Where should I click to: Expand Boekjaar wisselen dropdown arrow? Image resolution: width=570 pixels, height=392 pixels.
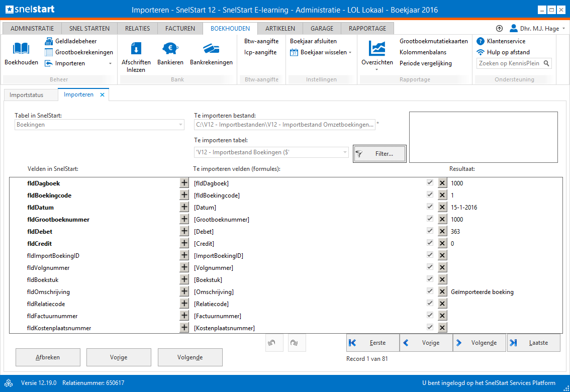pyautogui.click(x=350, y=53)
